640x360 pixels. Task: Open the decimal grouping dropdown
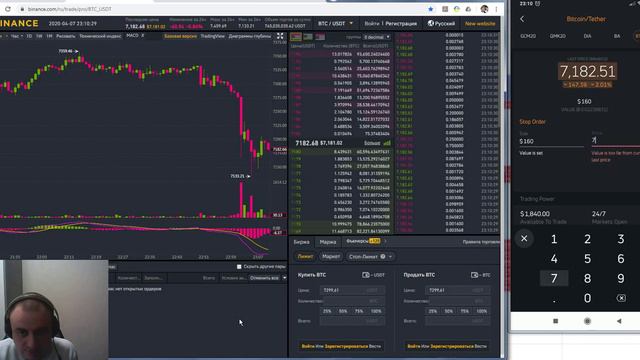click(x=377, y=37)
